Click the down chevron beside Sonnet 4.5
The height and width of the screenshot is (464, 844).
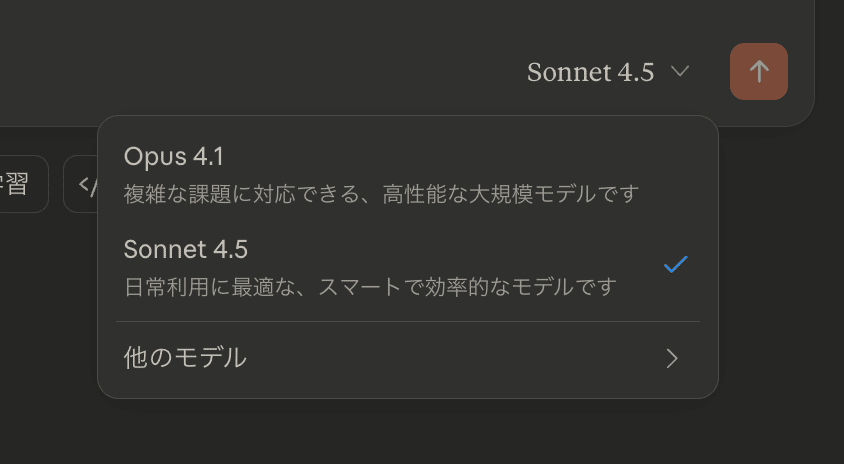680,72
